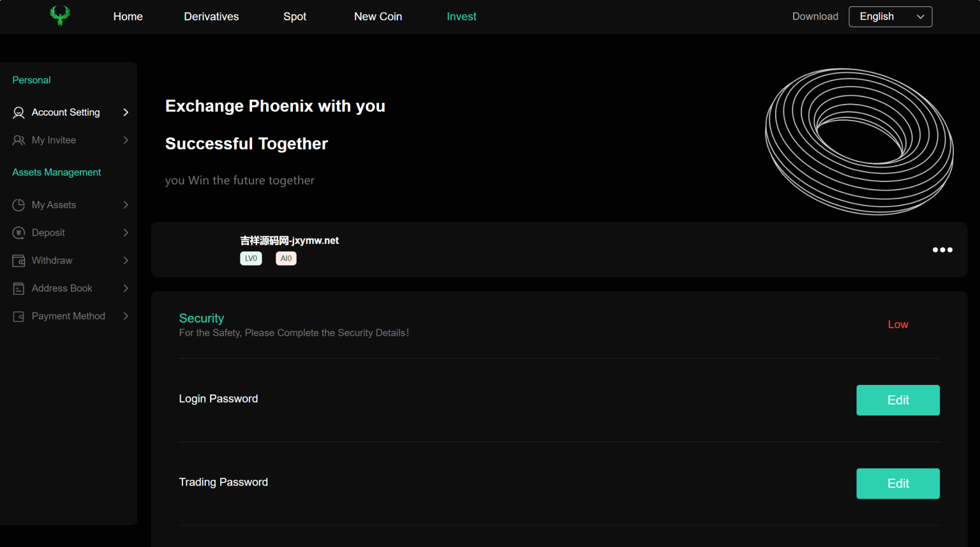Click the Address Book icon
The height and width of the screenshot is (547, 980).
(19, 288)
